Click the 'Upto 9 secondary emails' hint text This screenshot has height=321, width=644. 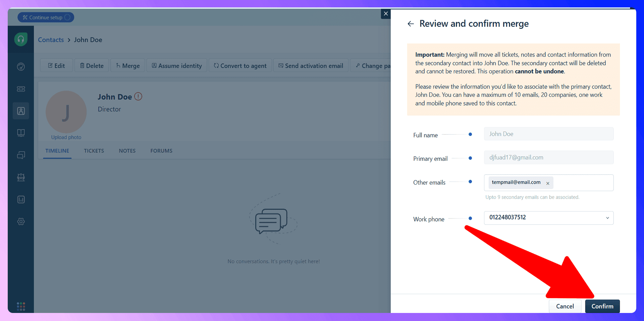tap(532, 197)
